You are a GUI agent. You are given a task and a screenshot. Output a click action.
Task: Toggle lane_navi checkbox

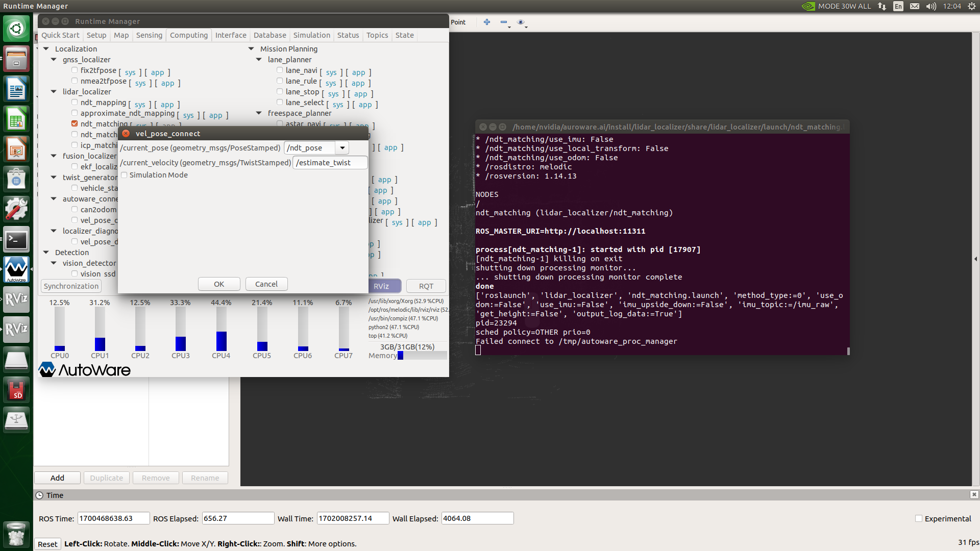tap(280, 70)
